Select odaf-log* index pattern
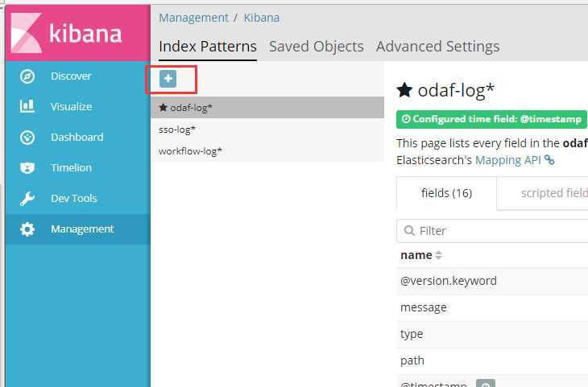This screenshot has width=588, height=387. [x=267, y=108]
